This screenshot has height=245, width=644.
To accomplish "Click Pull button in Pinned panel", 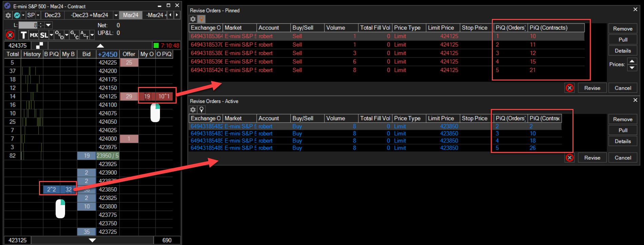I will point(623,40).
